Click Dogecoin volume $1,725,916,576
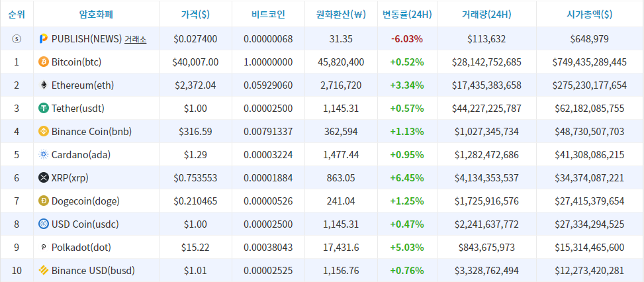Image resolution: width=644 pixels, height=282 pixels. (x=486, y=201)
